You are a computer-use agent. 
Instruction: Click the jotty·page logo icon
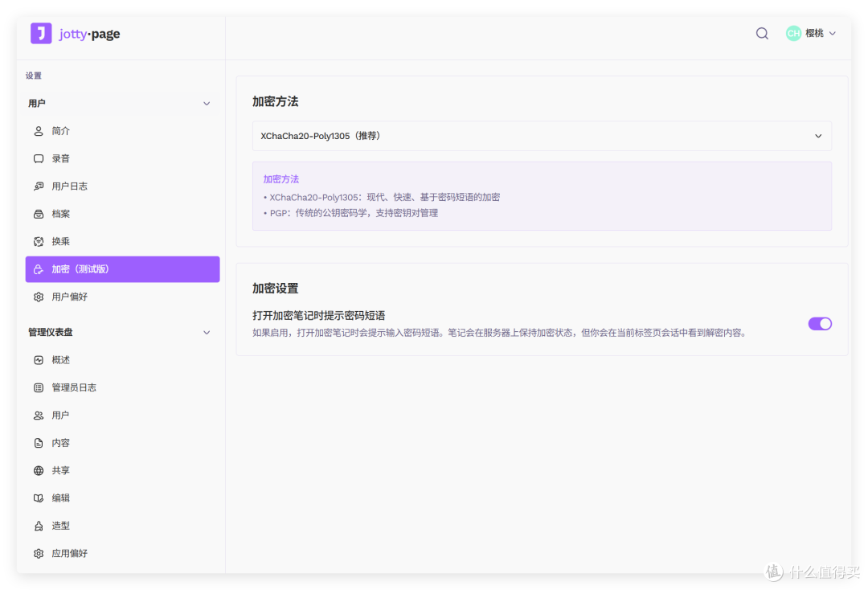tap(41, 33)
